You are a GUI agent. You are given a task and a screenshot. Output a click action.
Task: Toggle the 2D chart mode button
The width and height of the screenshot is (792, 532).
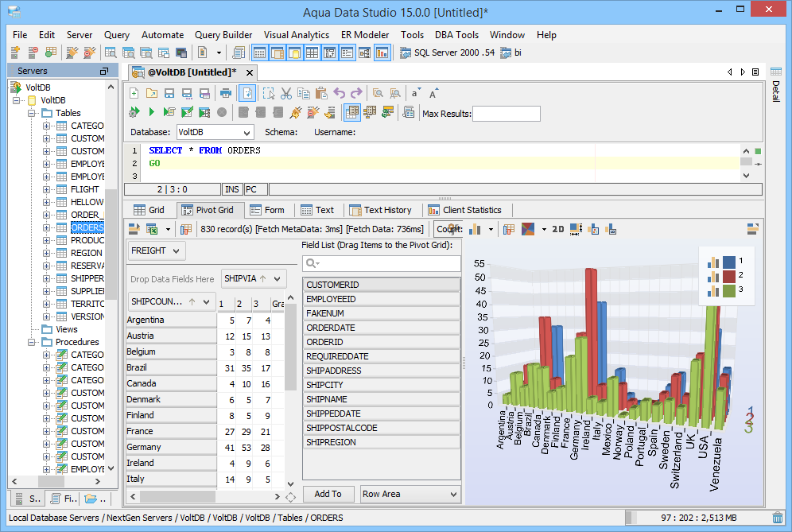[x=558, y=229]
